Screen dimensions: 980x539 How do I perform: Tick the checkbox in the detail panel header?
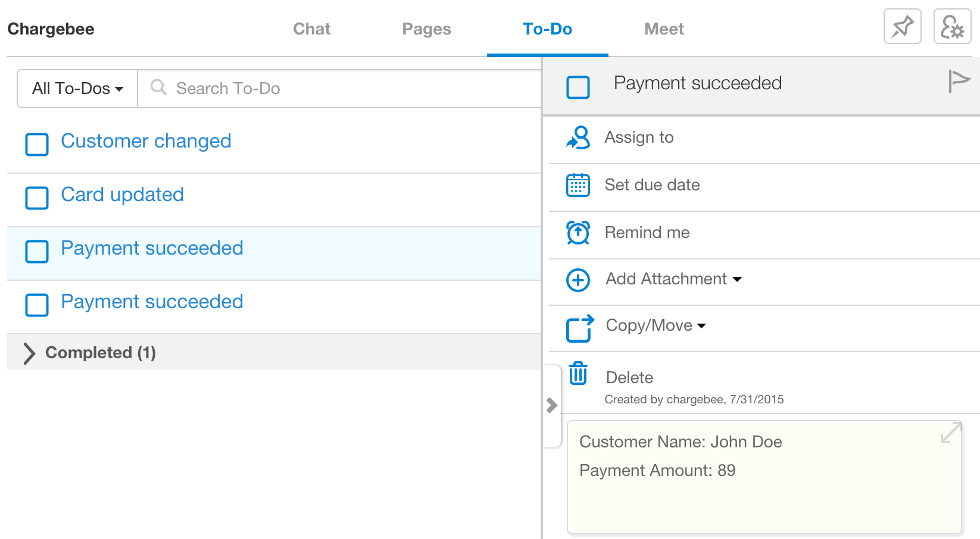(x=578, y=87)
